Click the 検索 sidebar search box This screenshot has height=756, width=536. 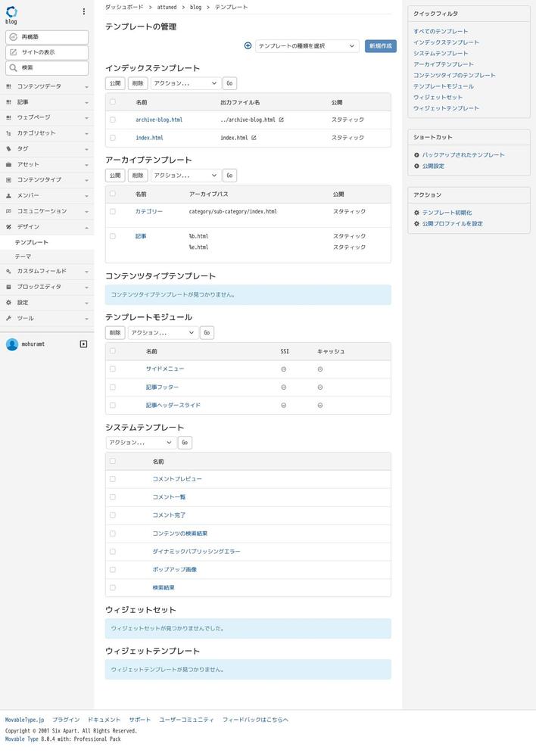click(47, 68)
